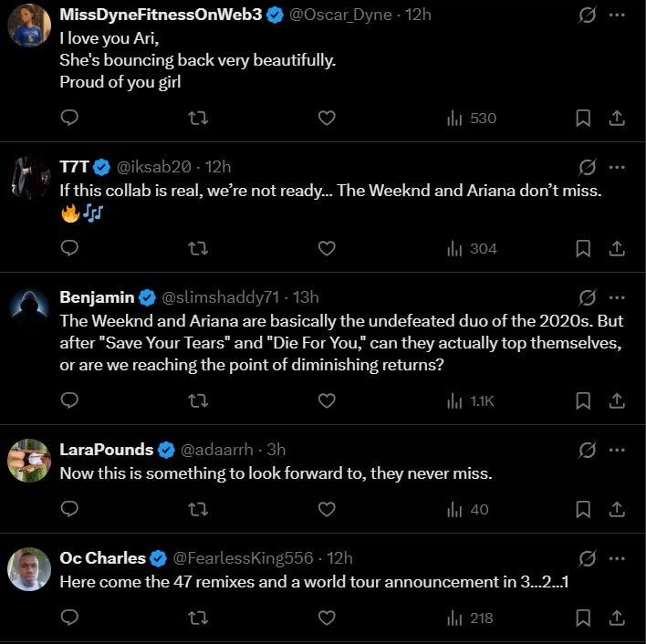The image size is (646, 644).
Task: Visit Benjamin's profile name link
Action: click(97, 297)
